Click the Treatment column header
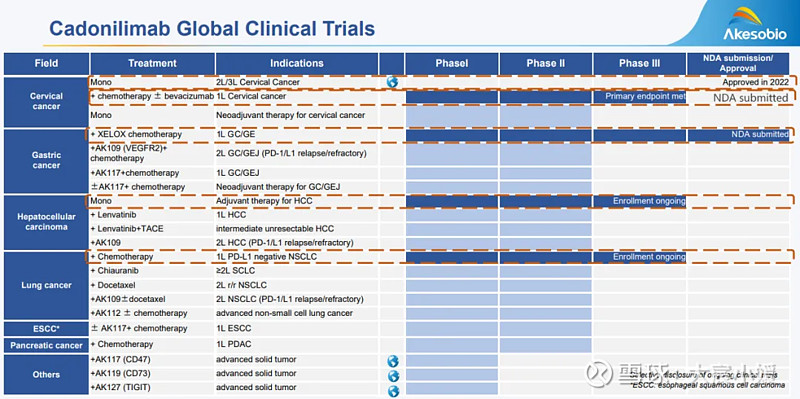800x399 pixels. [x=152, y=64]
